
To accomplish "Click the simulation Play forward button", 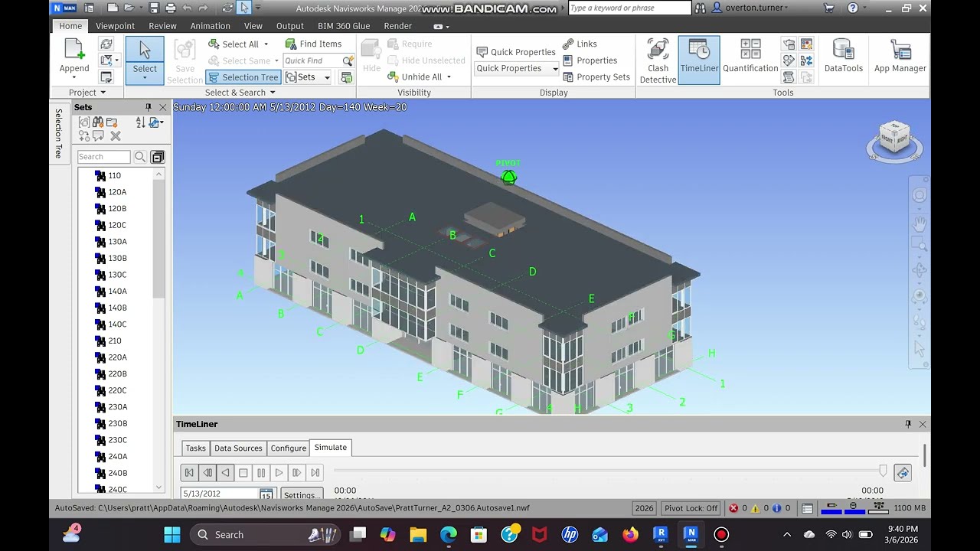I will coord(279,473).
